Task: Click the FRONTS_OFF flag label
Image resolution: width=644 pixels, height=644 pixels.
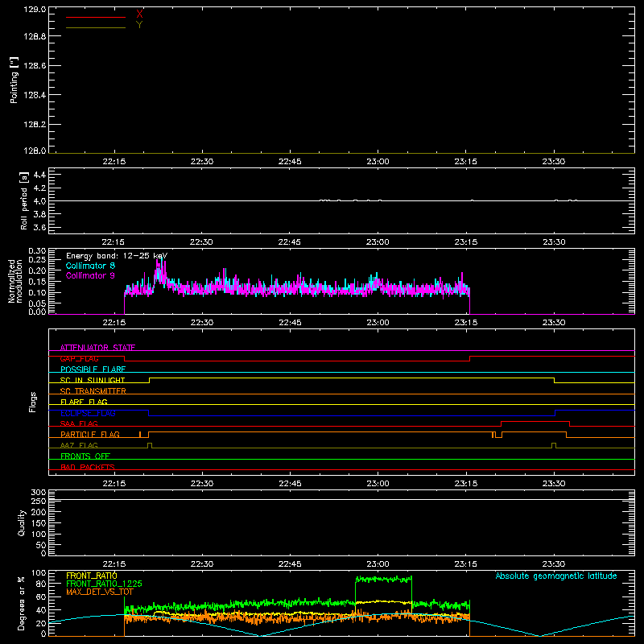Action: pos(85,456)
